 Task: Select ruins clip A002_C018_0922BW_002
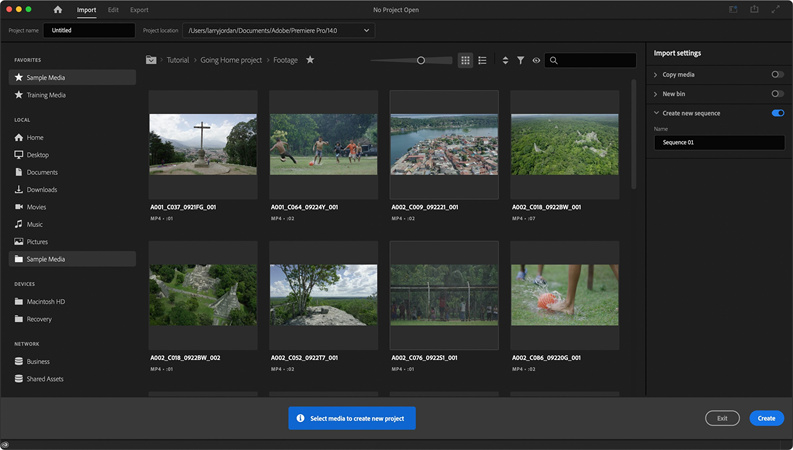tap(203, 295)
